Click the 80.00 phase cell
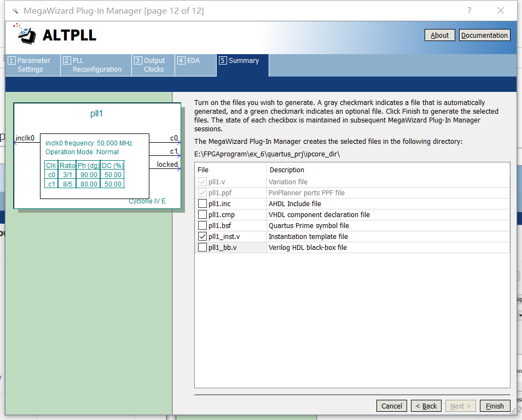 click(x=89, y=184)
